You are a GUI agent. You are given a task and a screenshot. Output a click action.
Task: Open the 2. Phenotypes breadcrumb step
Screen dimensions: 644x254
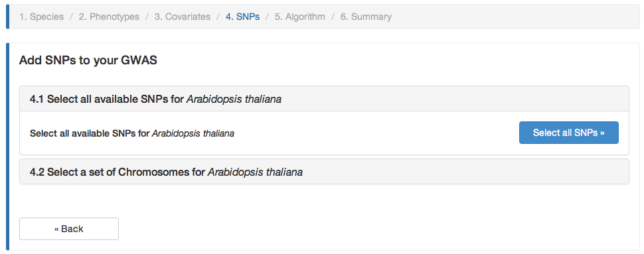pos(109,17)
